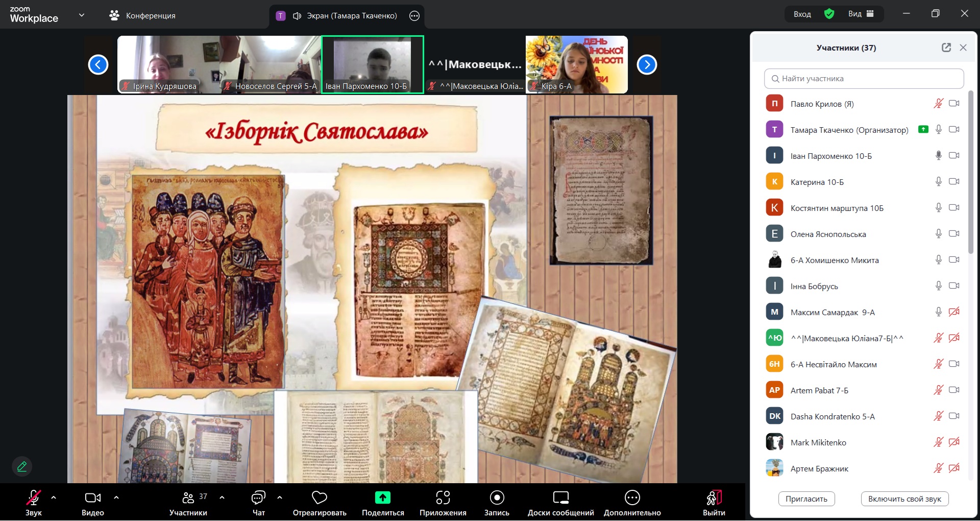The width and height of the screenshot is (980, 521).
Task: Open the Reactions heart icon
Action: click(319, 498)
